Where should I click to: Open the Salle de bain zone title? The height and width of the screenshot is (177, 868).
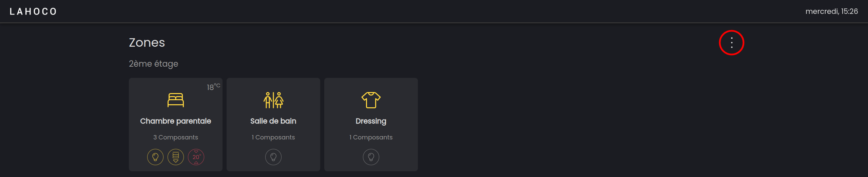tap(273, 121)
